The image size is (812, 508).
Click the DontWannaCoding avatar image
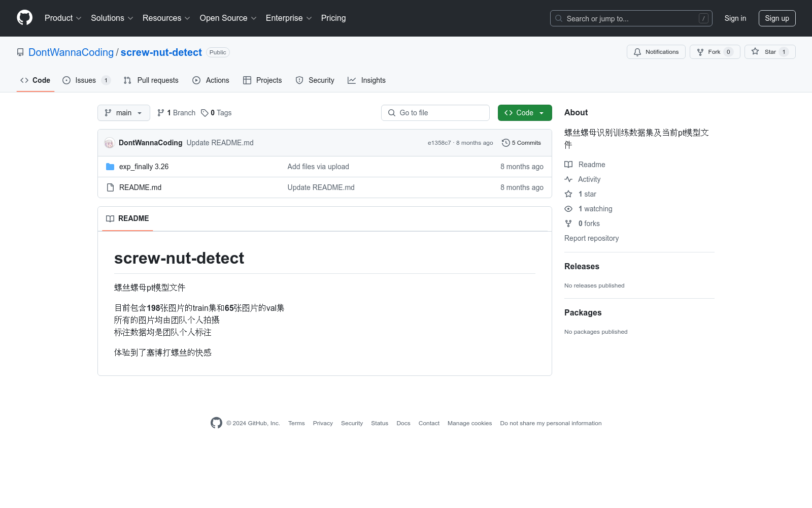coord(109,143)
